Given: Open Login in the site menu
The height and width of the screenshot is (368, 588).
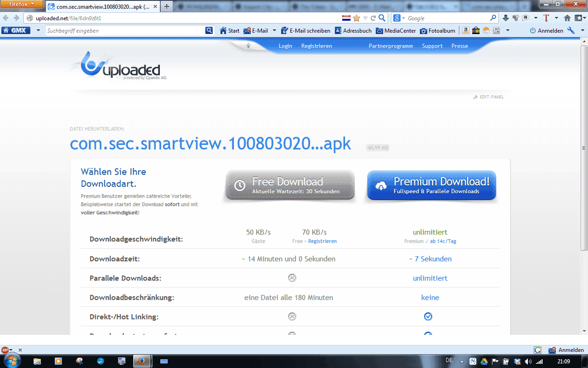Looking at the screenshot, I should pos(285,46).
